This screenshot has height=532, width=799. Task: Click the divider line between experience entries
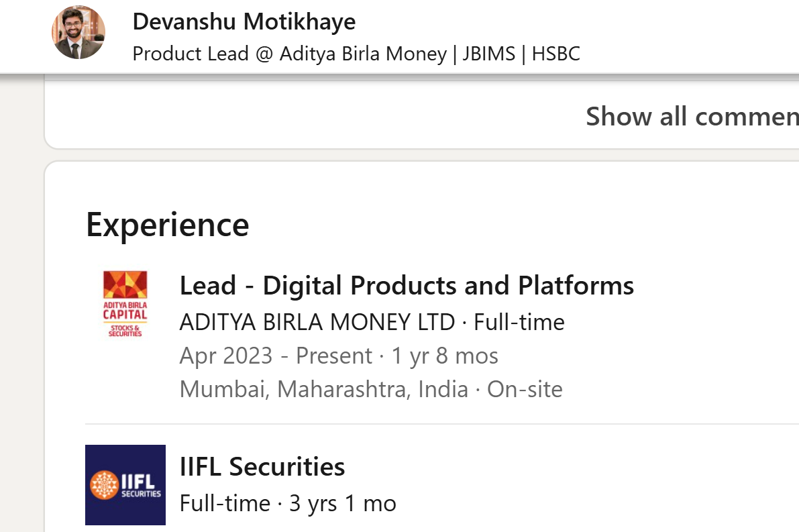coord(442,423)
